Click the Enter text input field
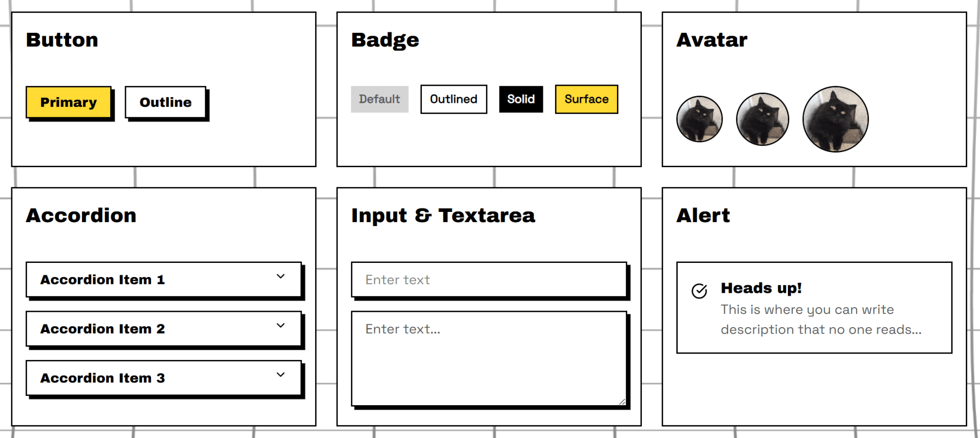 (x=488, y=280)
